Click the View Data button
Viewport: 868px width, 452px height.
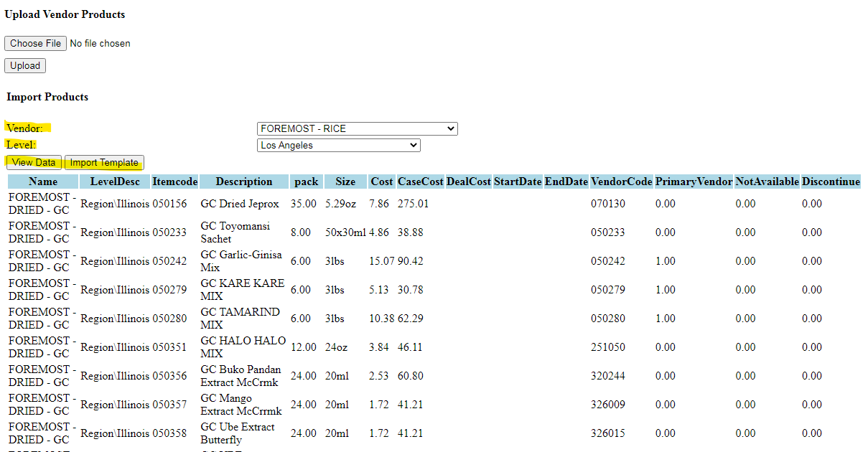click(x=34, y=163)
